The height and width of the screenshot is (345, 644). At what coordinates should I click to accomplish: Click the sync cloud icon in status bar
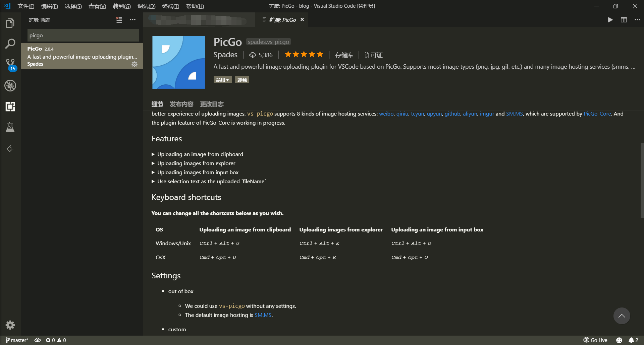pos(38,340)
